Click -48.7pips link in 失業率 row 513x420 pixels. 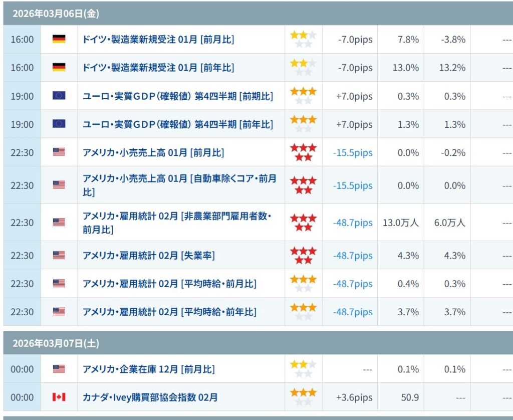pos(353,256)
